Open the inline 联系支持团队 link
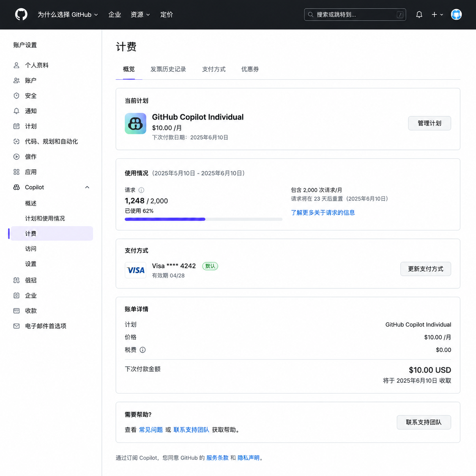This screenshot has width=476, height=476. pyautogui.click(x=191, y=430)
